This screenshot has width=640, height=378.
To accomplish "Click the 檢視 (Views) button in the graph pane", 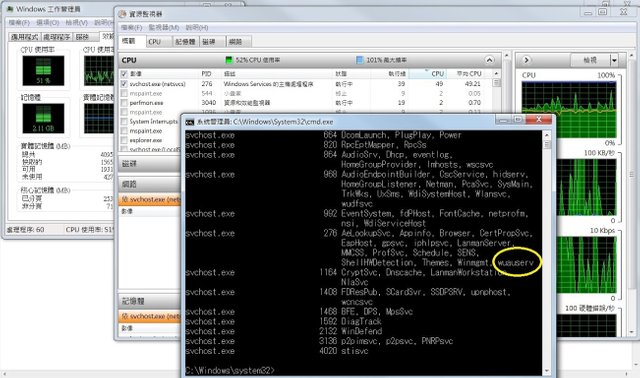I will click(590, 60).
